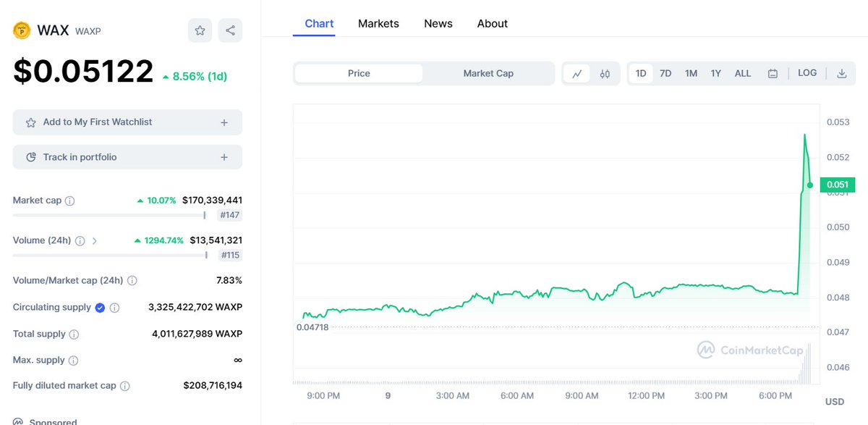The image size is (868, 425).
Task: Click the 1294.74% volume change
Action: click(x=159, y=240)
